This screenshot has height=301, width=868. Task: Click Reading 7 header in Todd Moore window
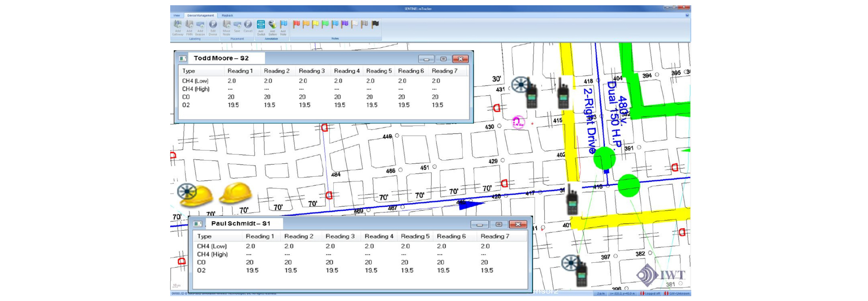444,71
